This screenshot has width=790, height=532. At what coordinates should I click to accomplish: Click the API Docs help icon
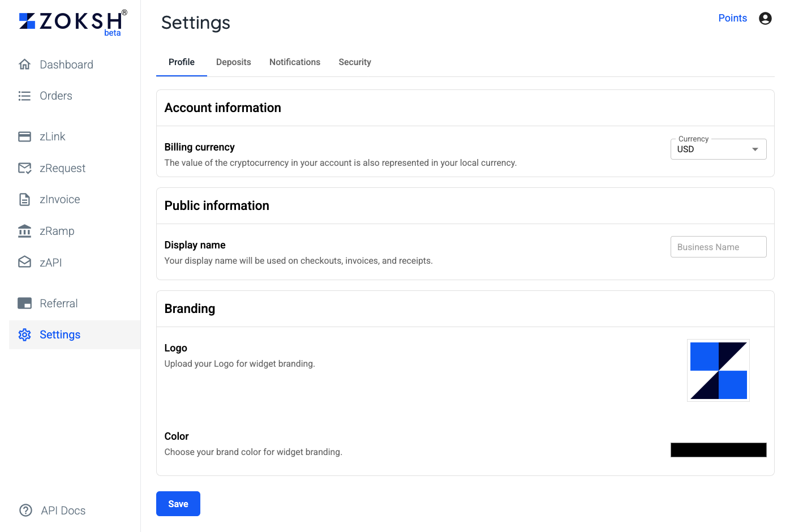click(x=25, y=510)
